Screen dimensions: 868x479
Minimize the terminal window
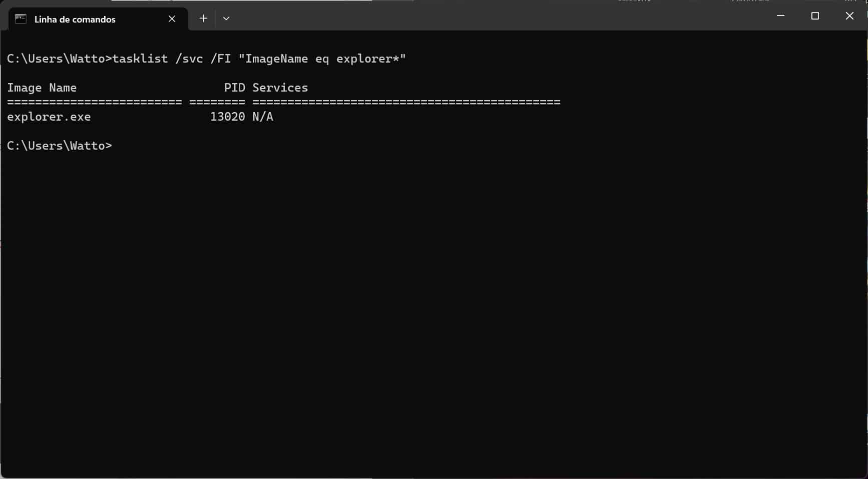pyautogui.click(x=780, y=16)
